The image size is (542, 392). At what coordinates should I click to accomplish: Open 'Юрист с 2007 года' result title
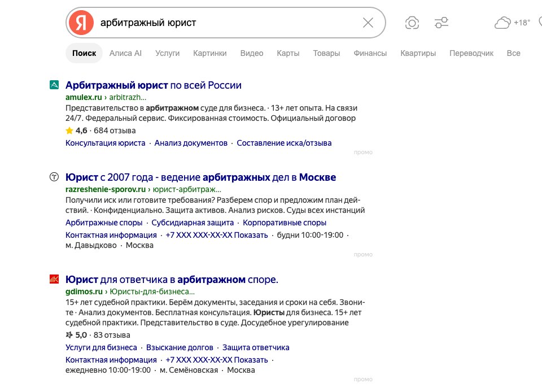201,177
